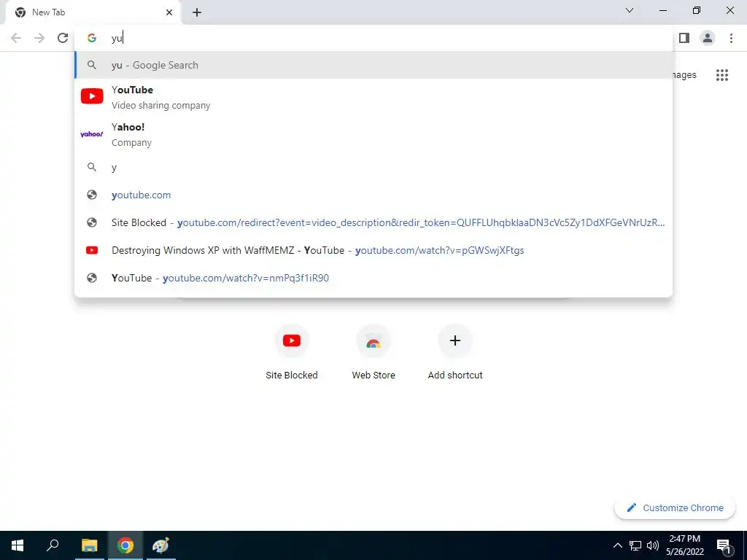Click the browser forward arrow
This screenshot has width=747, height=560.
[39, 38]
